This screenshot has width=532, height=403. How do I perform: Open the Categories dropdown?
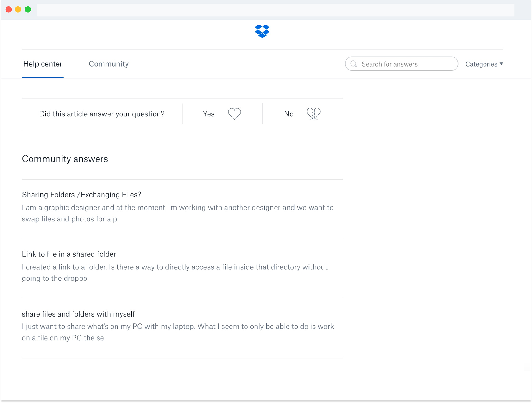pos(484,64)
